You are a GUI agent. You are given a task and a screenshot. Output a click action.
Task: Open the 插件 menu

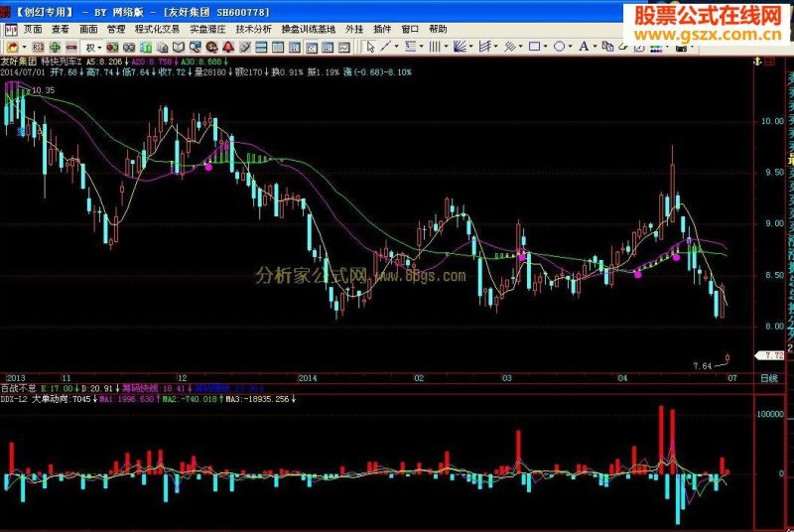point(382,30)
